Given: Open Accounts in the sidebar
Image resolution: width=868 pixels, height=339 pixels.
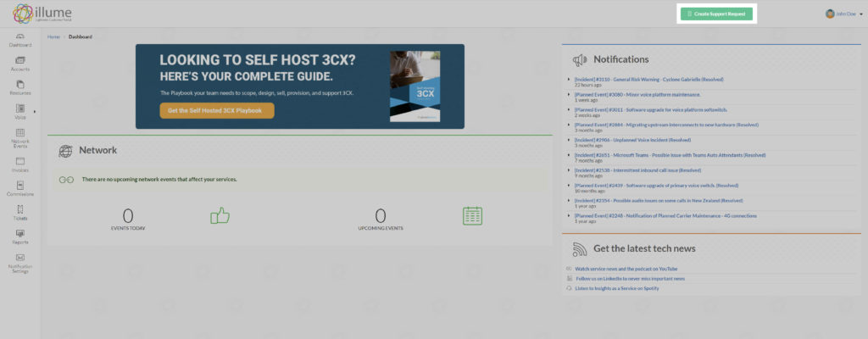Looking at the screenshot, I should click(20, 63).
